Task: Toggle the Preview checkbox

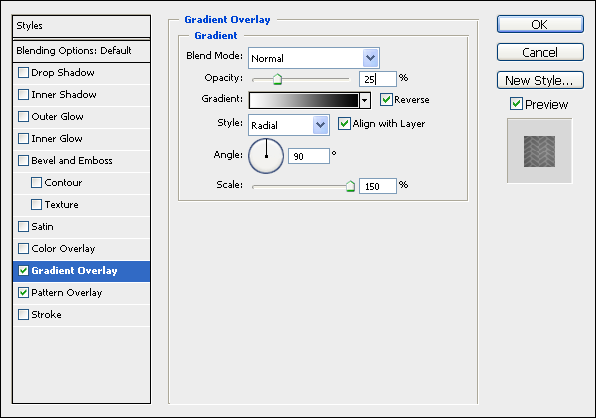Action: pos(516,104)
